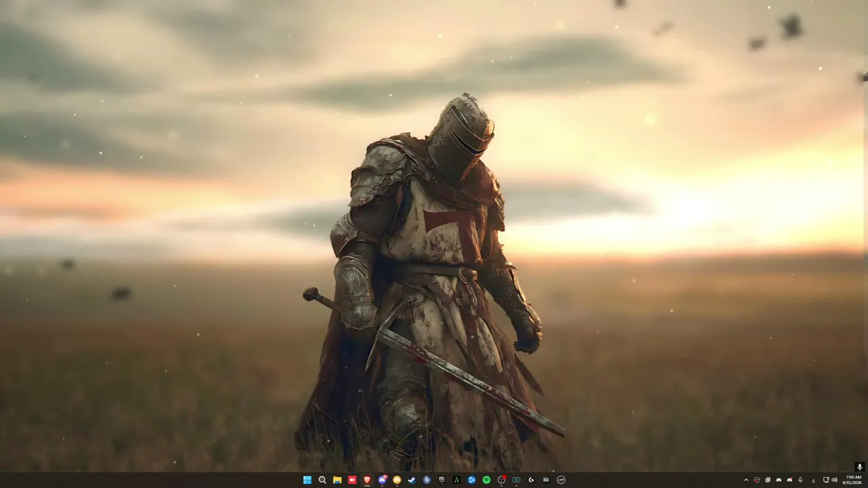
Task: Open the knot-shaped tray icon
Action: tap(768, 480)
